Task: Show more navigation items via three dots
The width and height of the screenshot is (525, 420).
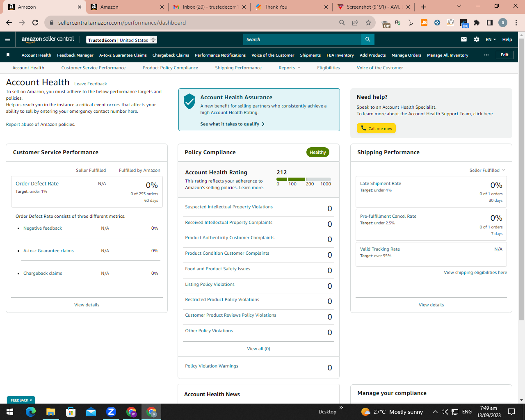Action: pyautogui.click(x=486, y=55)
